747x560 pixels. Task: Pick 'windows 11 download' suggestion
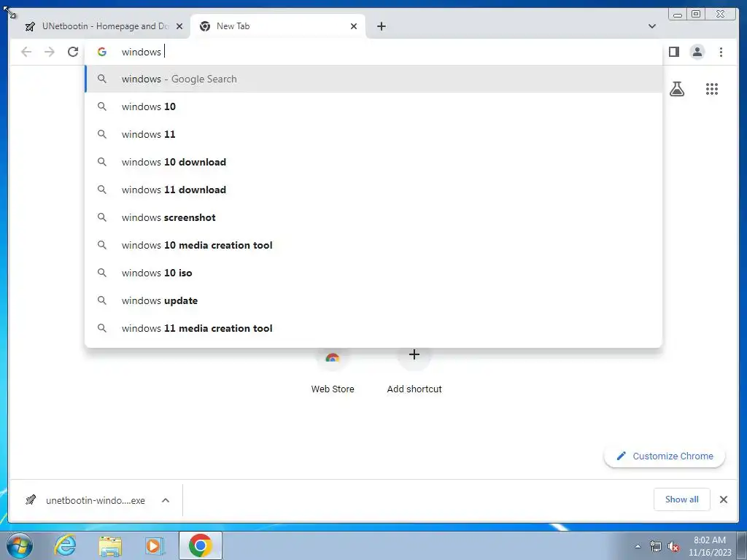(x=373, y=190)
